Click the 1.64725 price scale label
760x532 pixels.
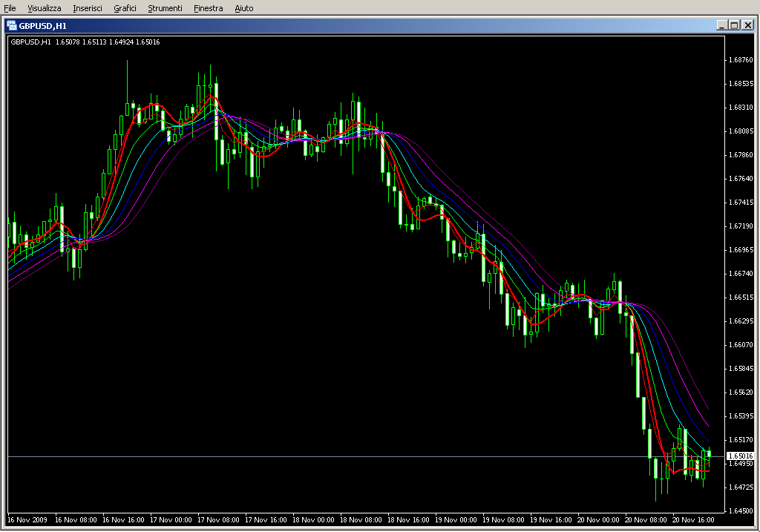pos(741,487)
